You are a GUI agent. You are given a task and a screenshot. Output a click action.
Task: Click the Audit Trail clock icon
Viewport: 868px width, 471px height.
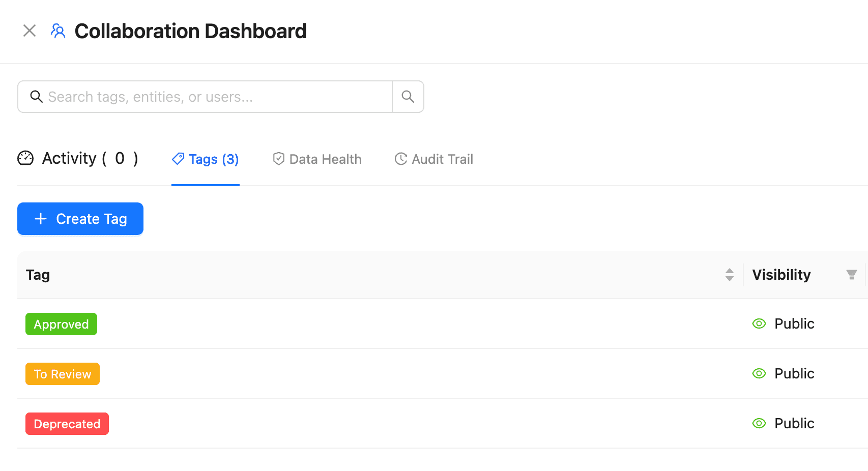(x=401, y=159)
